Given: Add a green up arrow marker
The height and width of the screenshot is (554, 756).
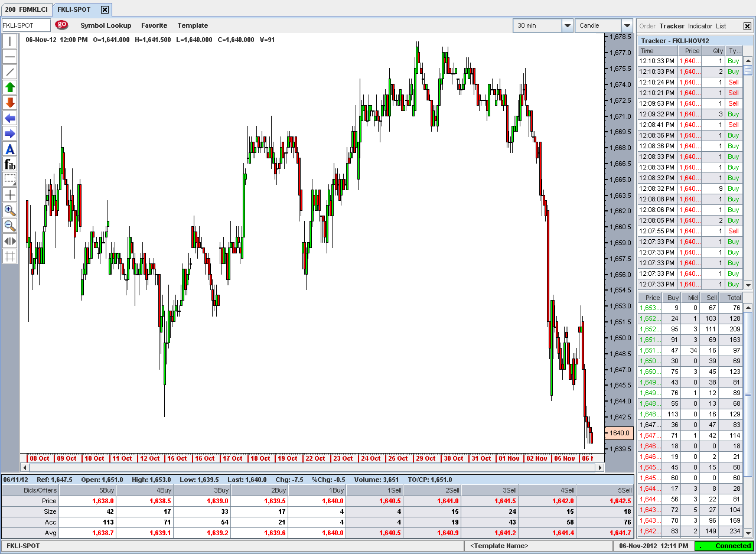Looking at the screenshot, I should (x=10, y=87).
